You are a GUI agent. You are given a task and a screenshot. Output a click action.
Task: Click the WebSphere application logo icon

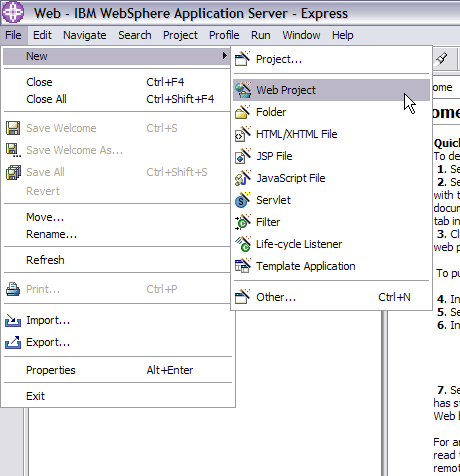point(13,12)
